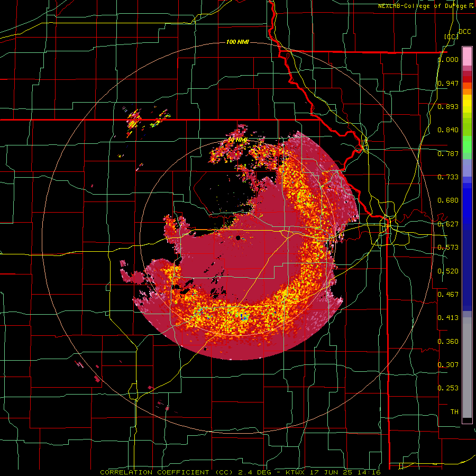This screenshot has width=476, height=476.
Task: Click the TH threshold label on scale
Action: click(x=454, y=412)
